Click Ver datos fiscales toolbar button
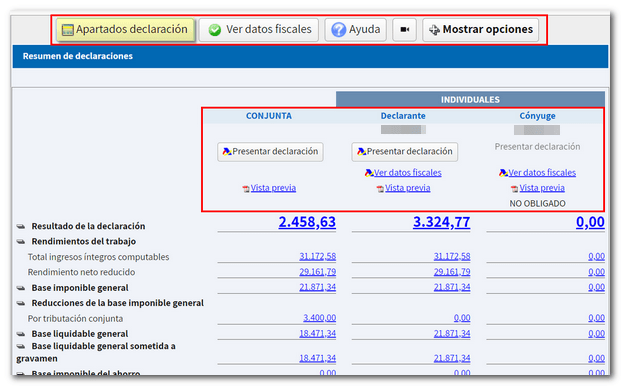 pyautogui.click(x=259, y=30)
